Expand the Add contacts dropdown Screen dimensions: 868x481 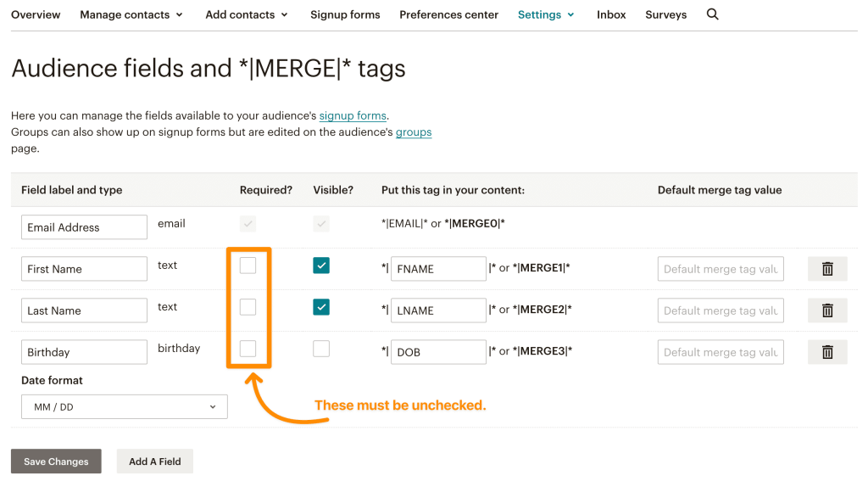[x=247, y=14]
